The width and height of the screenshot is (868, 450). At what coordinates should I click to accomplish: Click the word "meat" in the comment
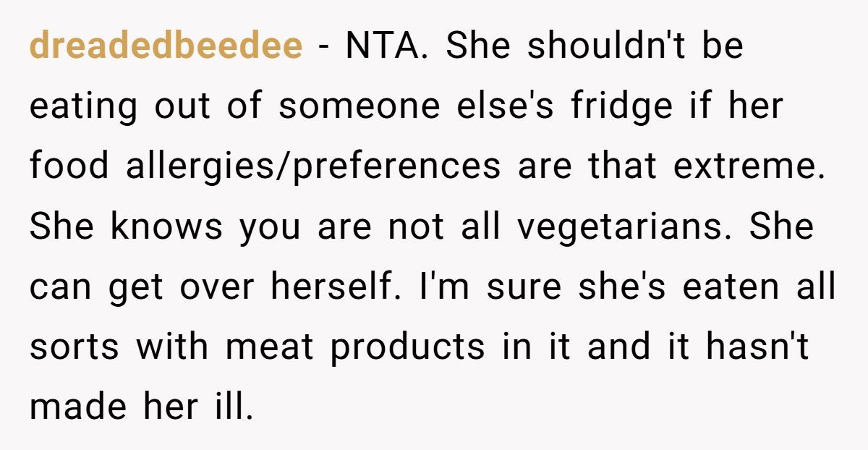[x=269, y=347]
